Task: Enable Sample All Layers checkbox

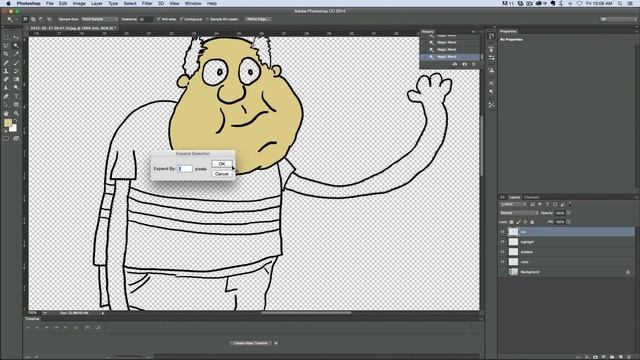Action: 207,19
